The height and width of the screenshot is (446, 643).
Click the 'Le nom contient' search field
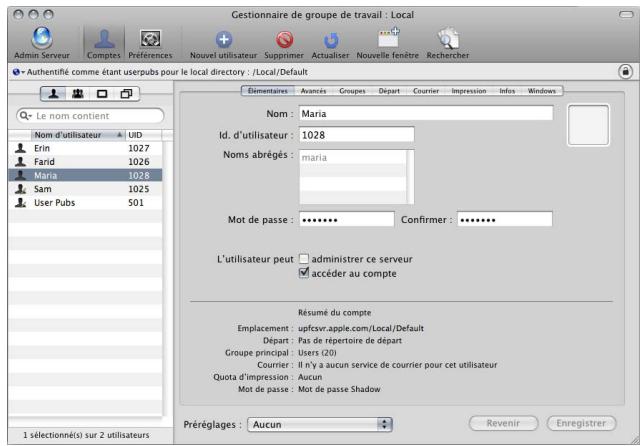click(x=90, y=116)
